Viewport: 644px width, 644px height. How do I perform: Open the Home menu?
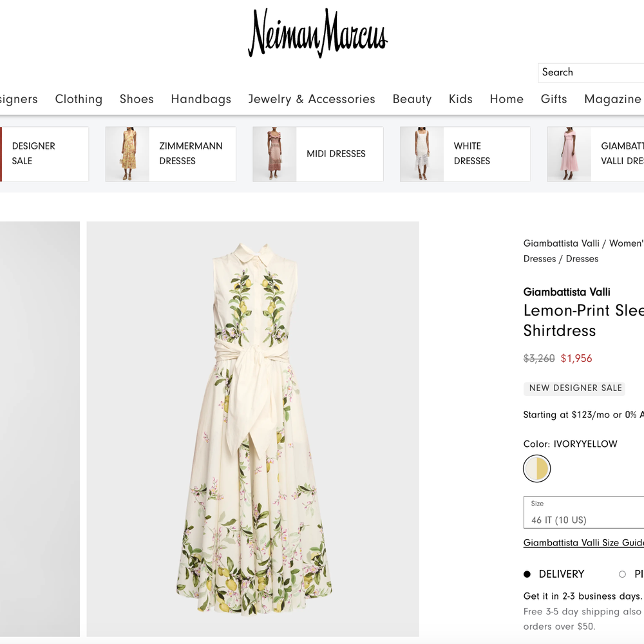(506, 99)
